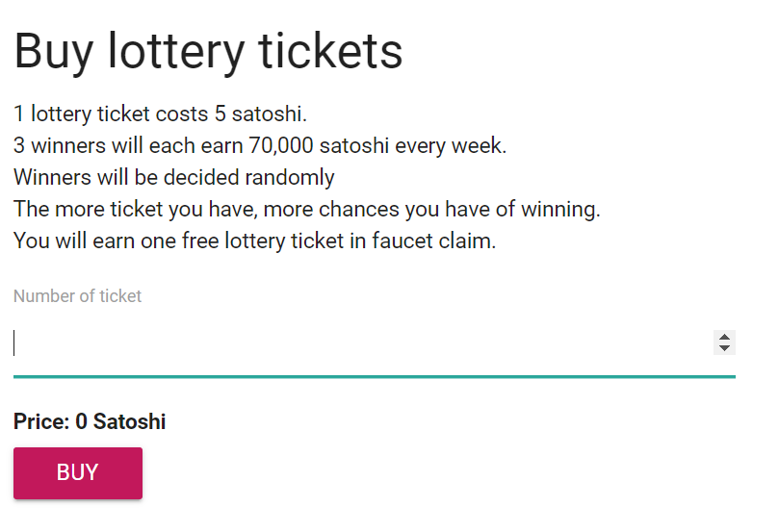This screenshot has height=532, width=779.
Task: Click the words 'faucet claim' in the last line
Action: coord(433,241)
